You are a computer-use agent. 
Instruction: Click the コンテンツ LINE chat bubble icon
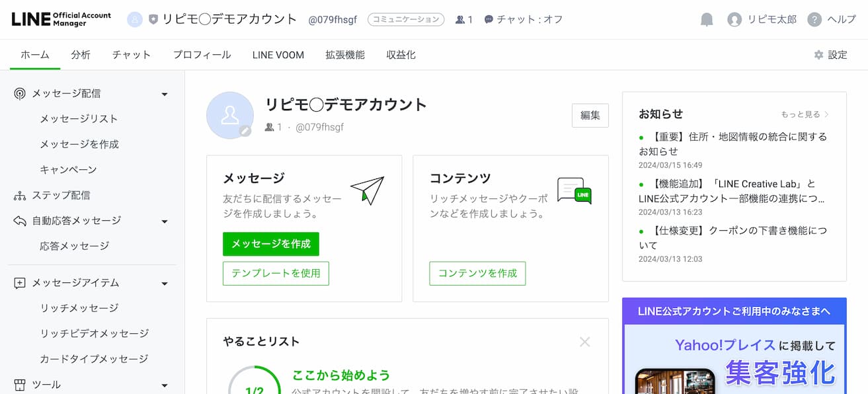[574, 190]
